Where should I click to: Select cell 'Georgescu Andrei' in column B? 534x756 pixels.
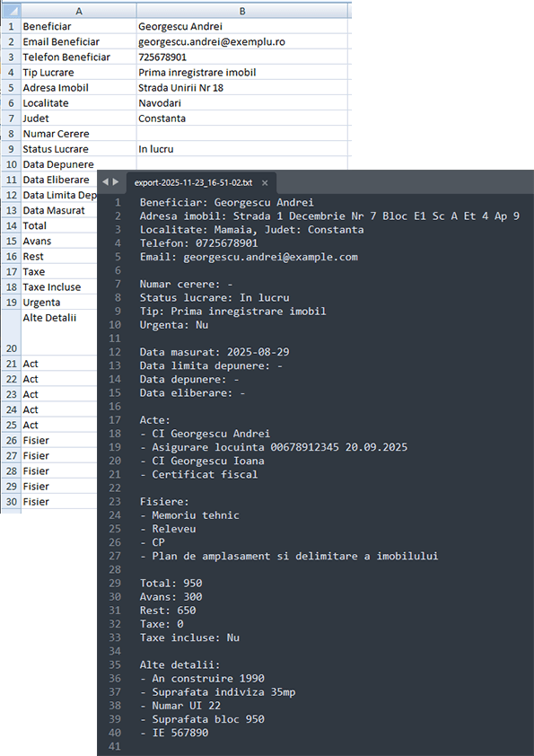pyautogui.click(x=242, y=26)
